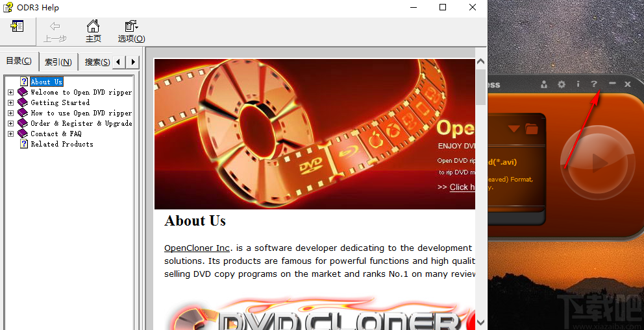The height and width of the screenshot is (330, 644).
Task: Switch to the 搜索(S) search tab
Action: coord(97,62)
